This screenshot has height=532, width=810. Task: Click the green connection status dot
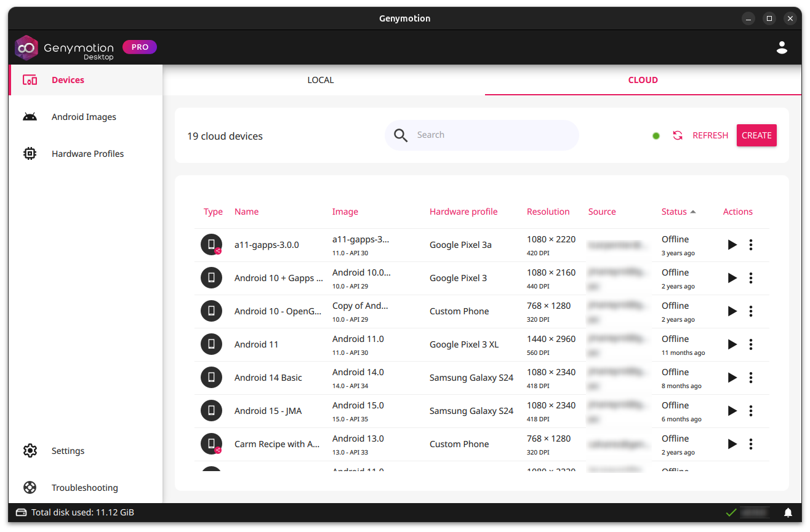click(656, 135)
